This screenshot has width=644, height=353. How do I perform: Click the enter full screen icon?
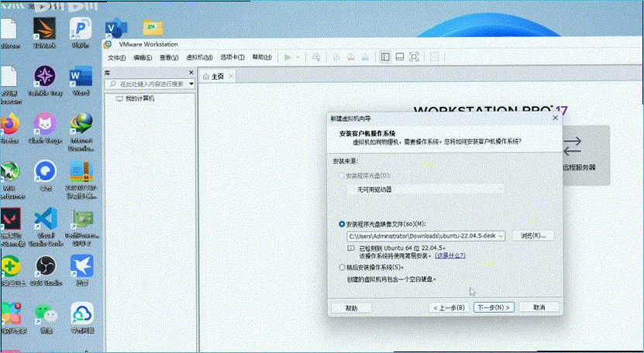click(x=414, y=57)
